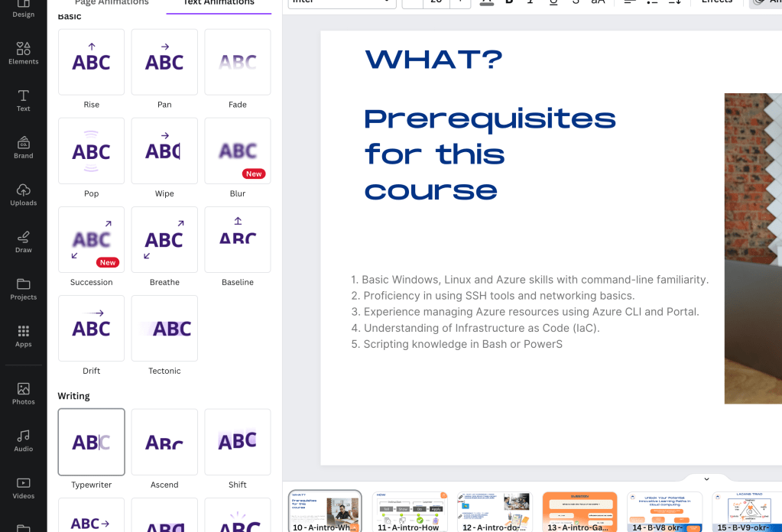Click list line 'Scripting knowledge in Bash or PowerS'
The image size is (782, 532).
click(x=457, y=344)
